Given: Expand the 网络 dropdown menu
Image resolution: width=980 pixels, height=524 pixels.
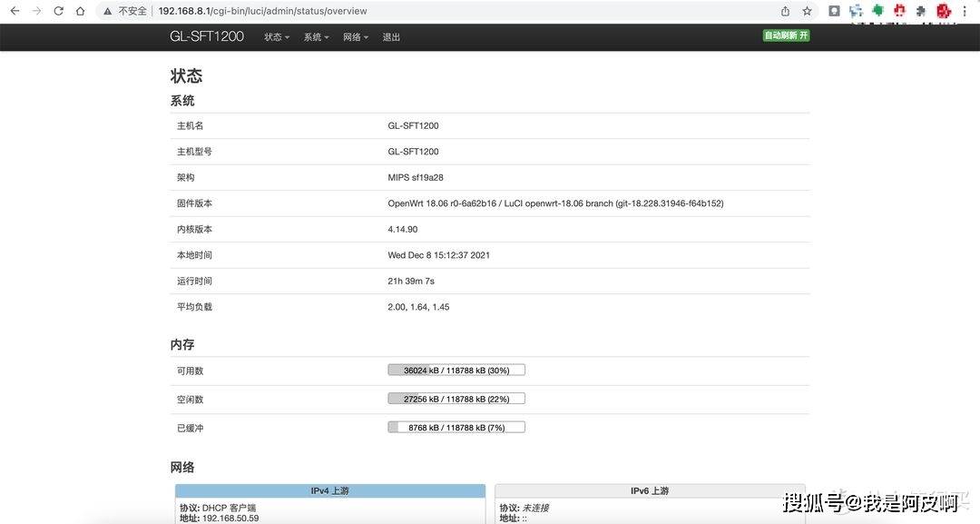Looking at the screenshot, I should tap(356, 37).
